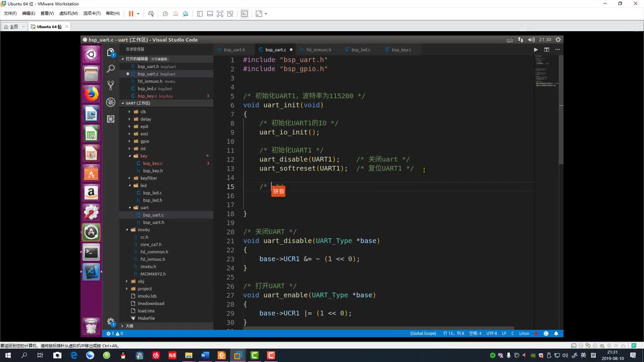Open Ubuntu dash search launcher icon

pos(91,54)
